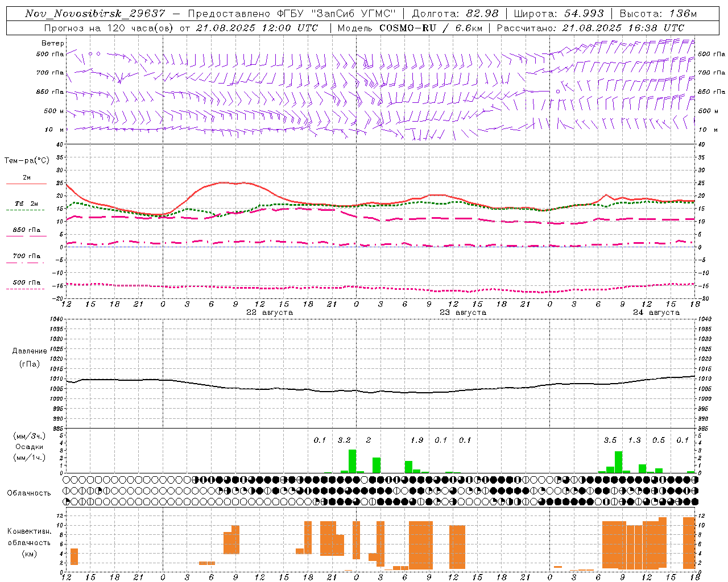This screenshot has height=582, width=728.
Task: Click the Тем-ра(°C) axis title
Action: coord(27,160)
